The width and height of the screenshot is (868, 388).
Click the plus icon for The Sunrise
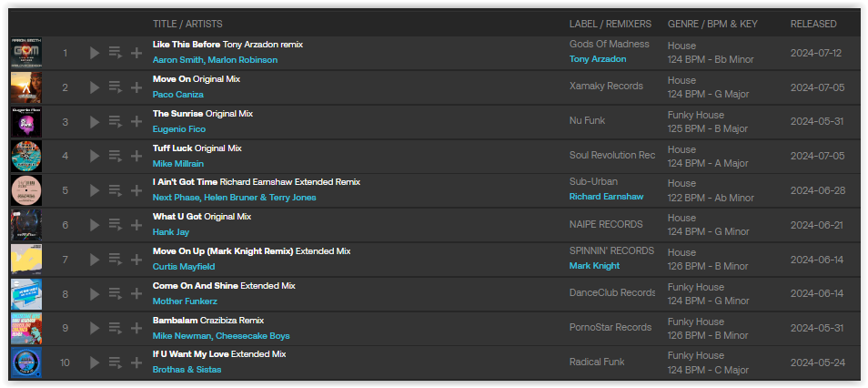pyautogui.click(x=136, y=122)
